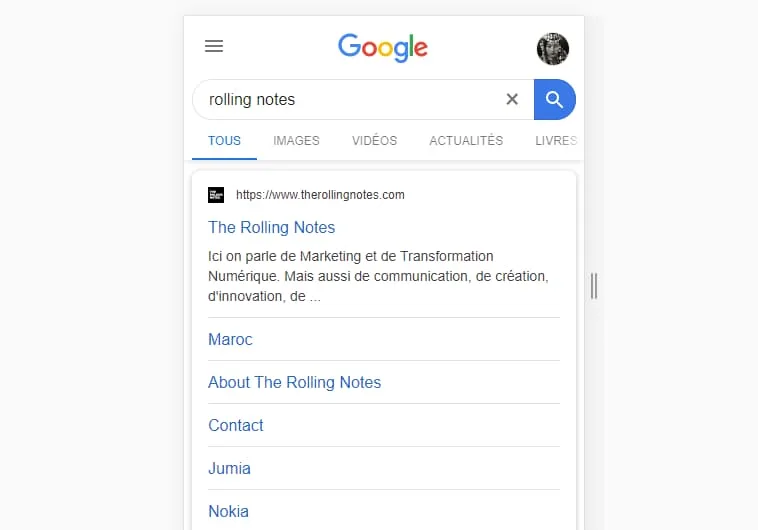Viewport: 758px width, 530px height.
Task: Open the Contact sitelink
Action: point(236,426)
